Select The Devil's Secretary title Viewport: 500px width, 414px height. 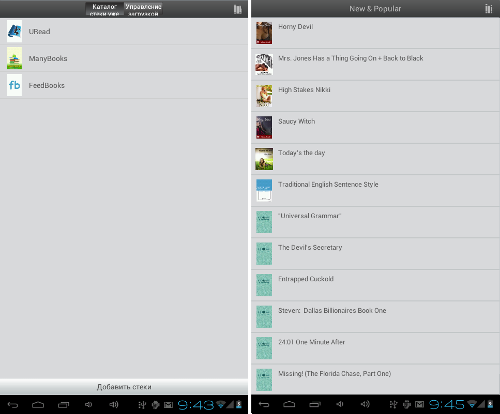[x=310, y=247]
